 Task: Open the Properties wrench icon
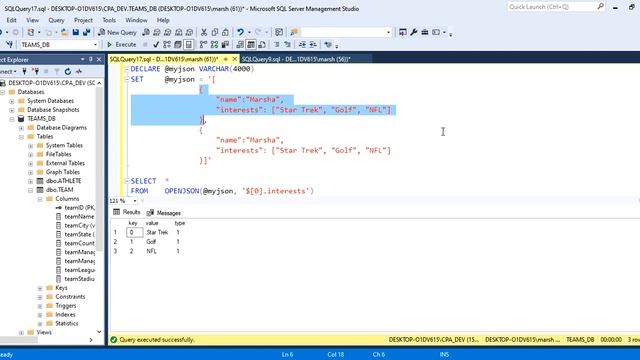(413, 32)
